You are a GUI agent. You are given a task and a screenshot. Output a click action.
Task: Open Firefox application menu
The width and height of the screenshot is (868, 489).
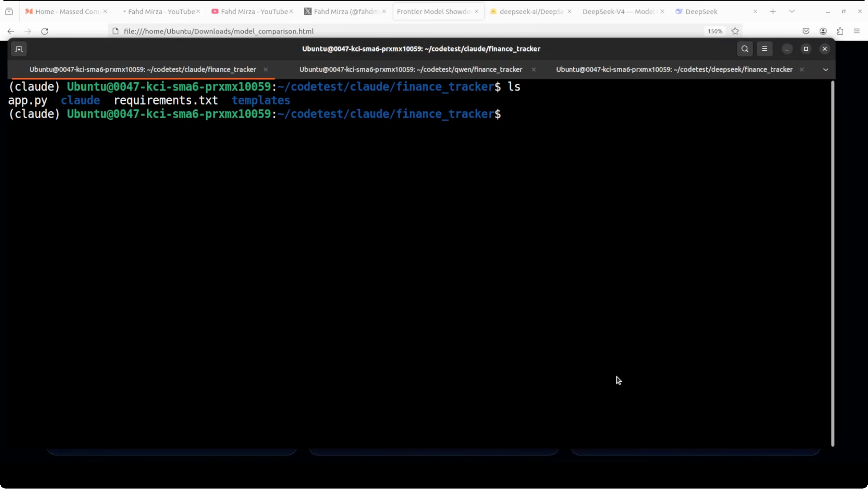[857, 31]
